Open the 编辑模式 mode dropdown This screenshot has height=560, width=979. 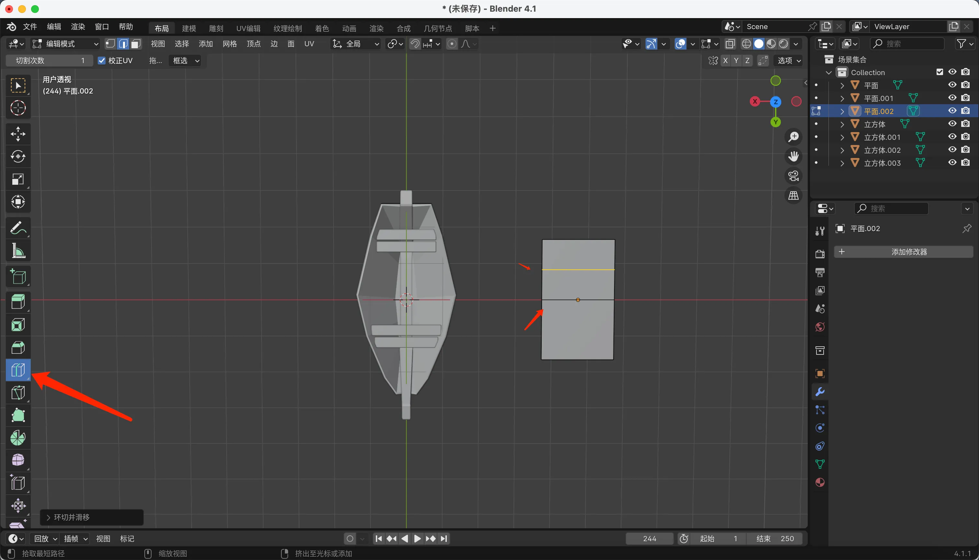click(x=65, y=44)
